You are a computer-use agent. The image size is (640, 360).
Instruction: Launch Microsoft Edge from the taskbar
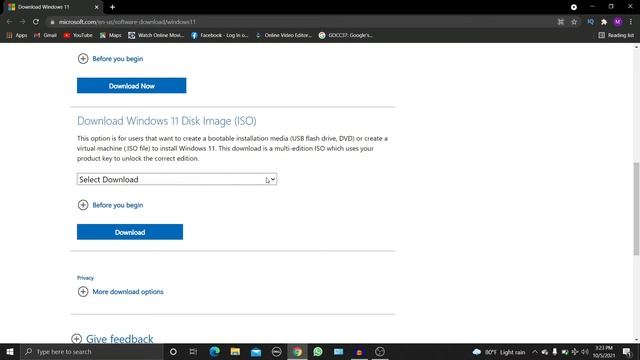tap(214, 351)
